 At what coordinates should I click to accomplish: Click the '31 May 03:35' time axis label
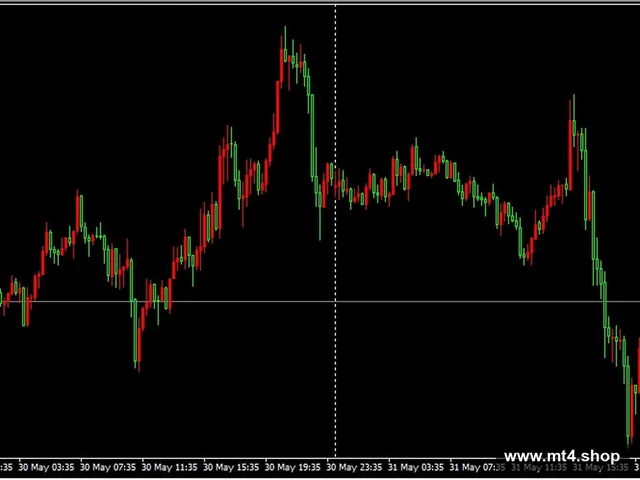tap(416, 467)
